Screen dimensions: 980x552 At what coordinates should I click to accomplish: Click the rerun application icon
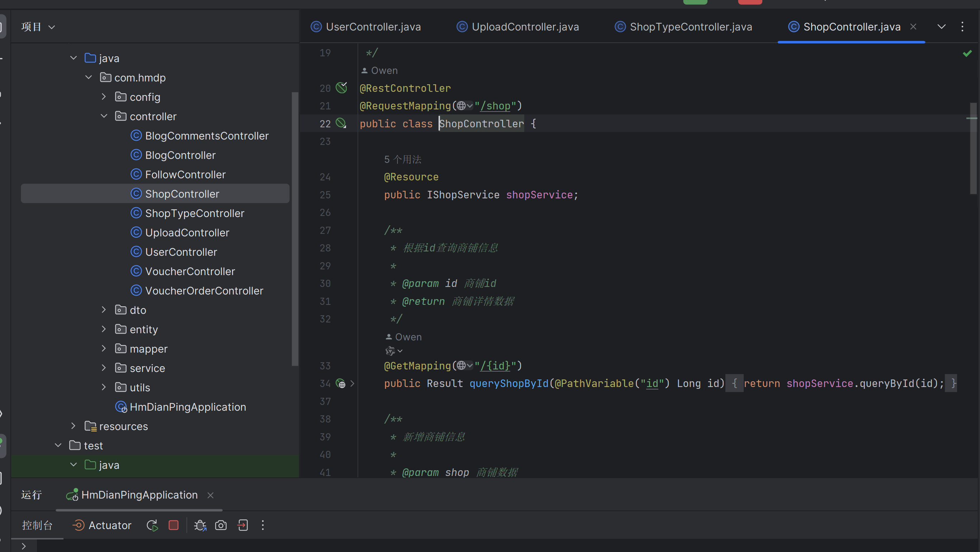pyautogui.click(x=152, y=525)
